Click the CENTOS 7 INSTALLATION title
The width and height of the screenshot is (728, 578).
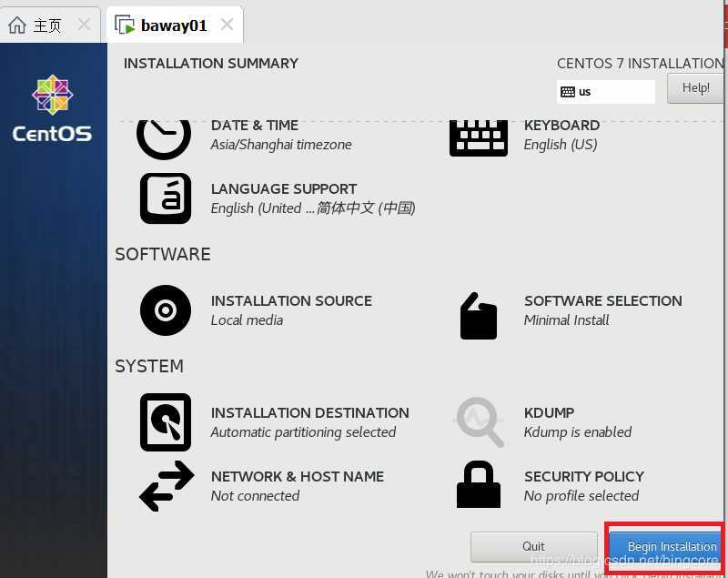point(641,63)
